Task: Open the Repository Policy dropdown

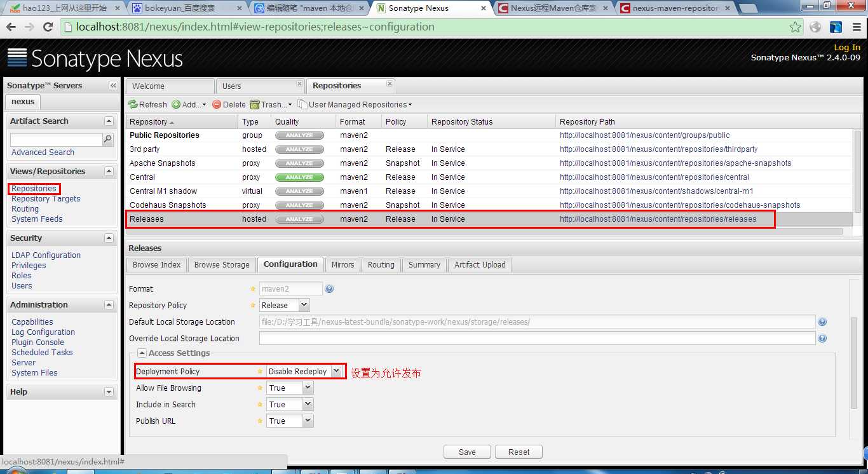Action: (303, 305)
